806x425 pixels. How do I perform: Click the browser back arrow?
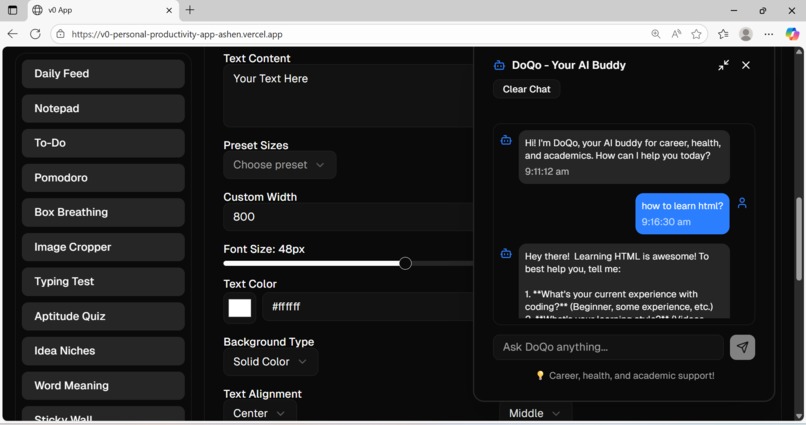pos(12,34)
